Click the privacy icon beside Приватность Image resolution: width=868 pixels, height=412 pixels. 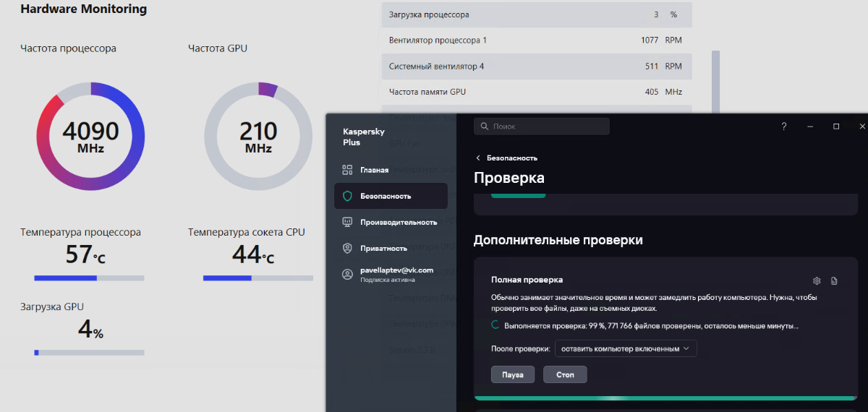[x=347, y=248]
